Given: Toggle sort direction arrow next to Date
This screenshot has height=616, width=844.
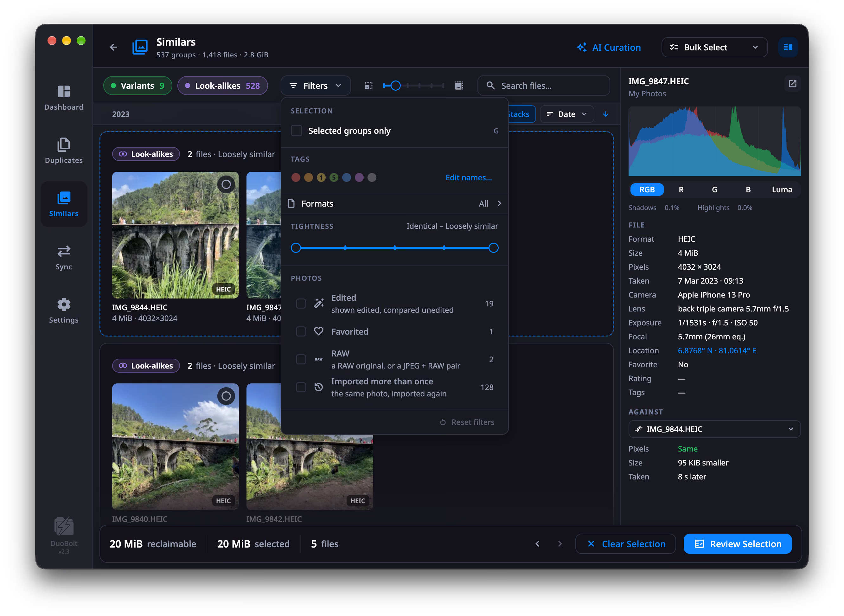Looking at the screenshot, I should coord(606,114).
